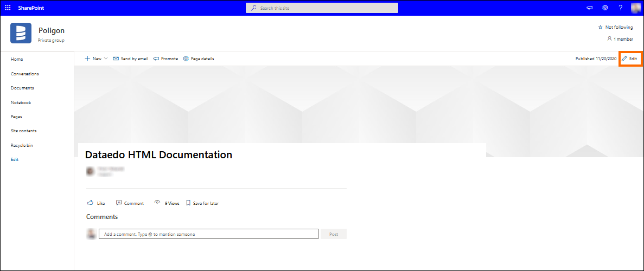Click the 1 member link
644x271 pixels.
620,39
